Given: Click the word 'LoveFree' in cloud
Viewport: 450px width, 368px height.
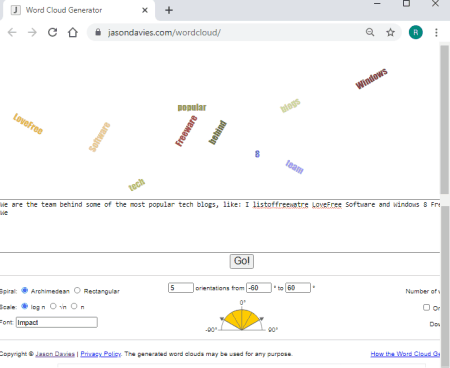Looking at the screenshot, I should (28, 124).
